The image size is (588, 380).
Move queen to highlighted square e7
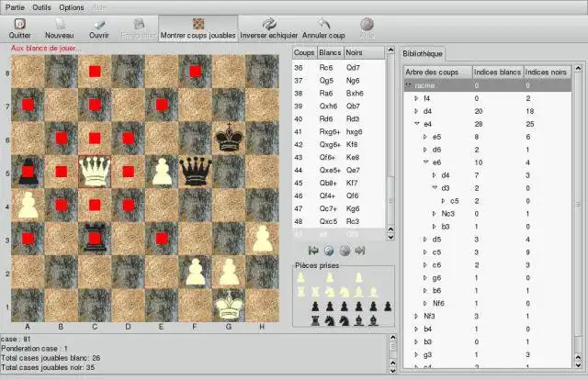(x=162, y=105)
